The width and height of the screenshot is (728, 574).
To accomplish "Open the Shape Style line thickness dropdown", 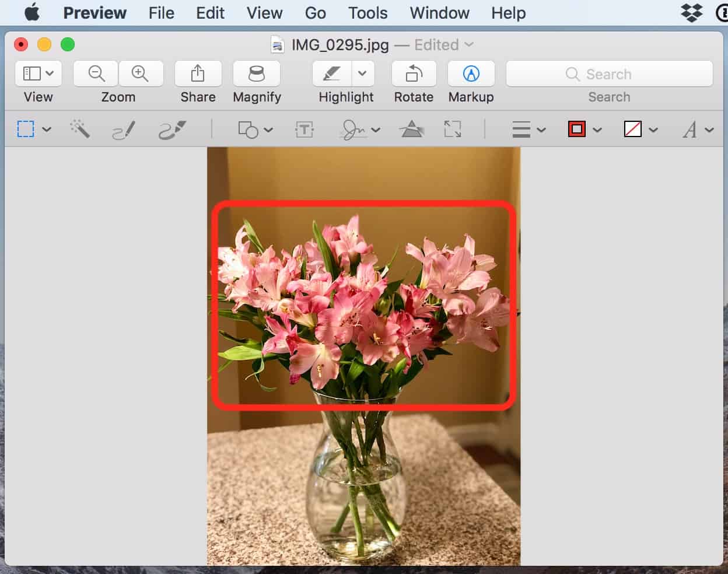I will (528, 129).
